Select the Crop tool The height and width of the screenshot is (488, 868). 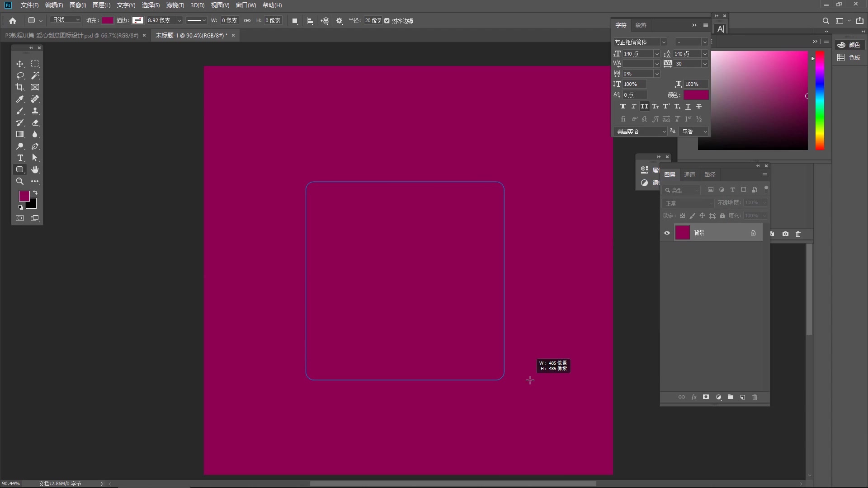[x=20, y=88]
